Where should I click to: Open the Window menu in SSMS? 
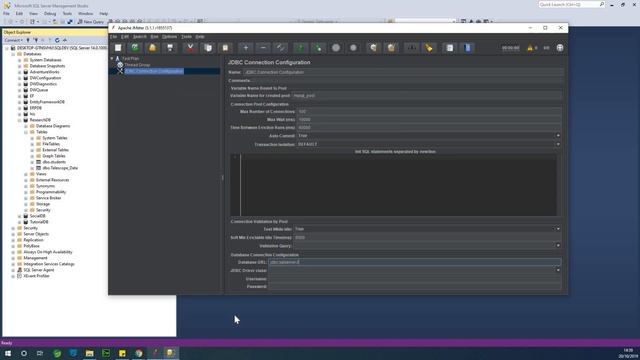point(85,13)
